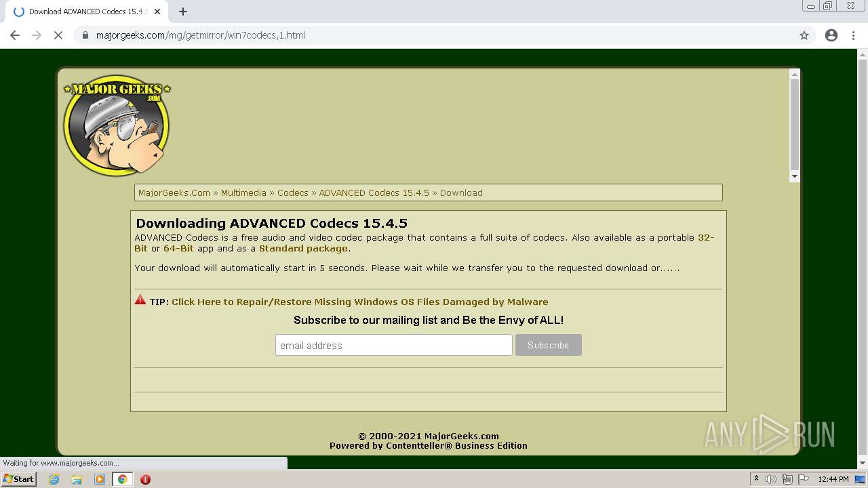The width and height of the screenshot is (868, 488).
Task: Follow the 32-Bit portable app link
Action: pos(706,237)
